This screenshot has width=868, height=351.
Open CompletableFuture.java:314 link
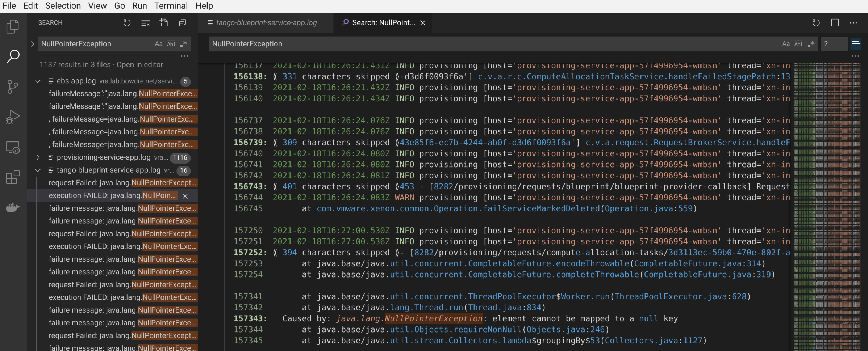pyautogui.click(x=697, y=263)
